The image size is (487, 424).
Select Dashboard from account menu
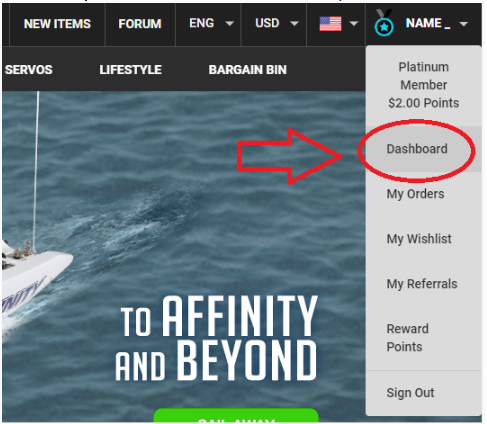point(417,149)
